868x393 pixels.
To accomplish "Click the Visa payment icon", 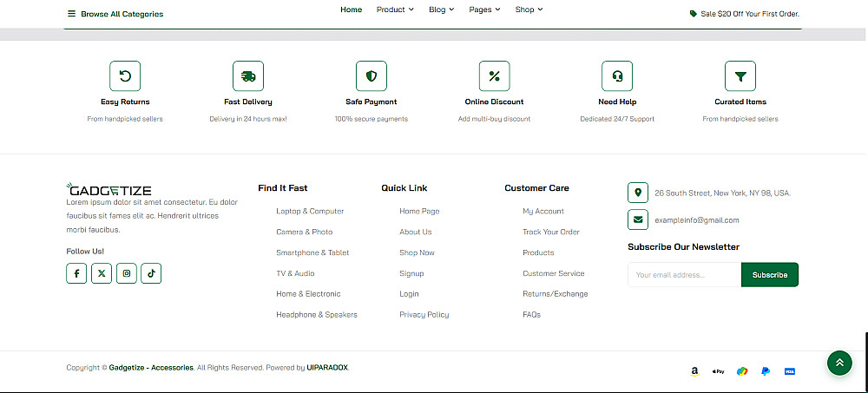I will pyautogui.click(x=790, y=371).
